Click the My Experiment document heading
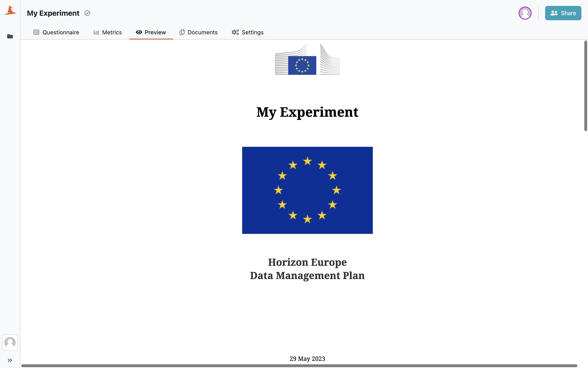 tap(307, 112)
